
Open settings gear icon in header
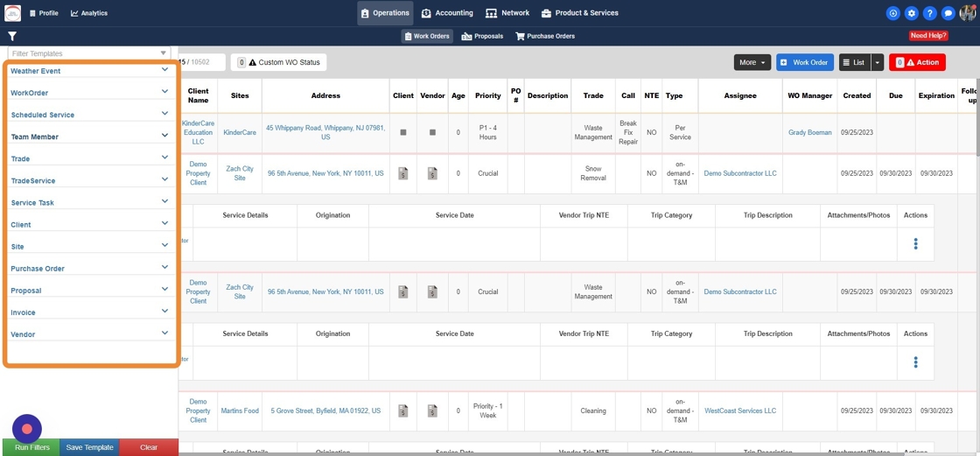pyautogui.click(x=911, y=13)
